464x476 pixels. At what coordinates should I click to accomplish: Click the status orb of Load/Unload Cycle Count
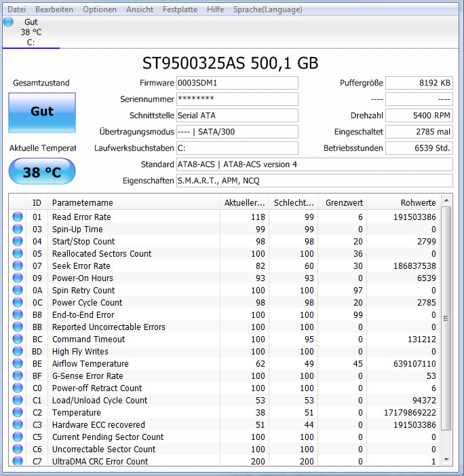point(18,400)
